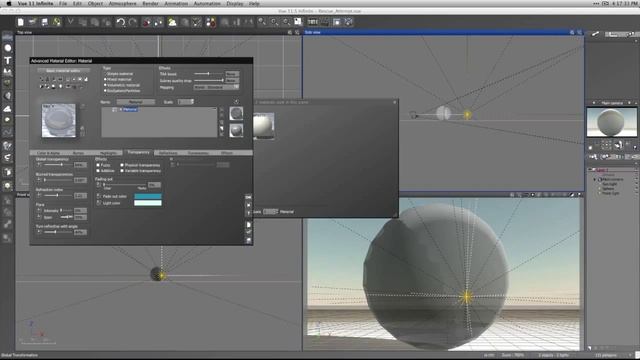
Task: Click the material preview in Advanced Material Editor
Action: [x=59, y=120]
